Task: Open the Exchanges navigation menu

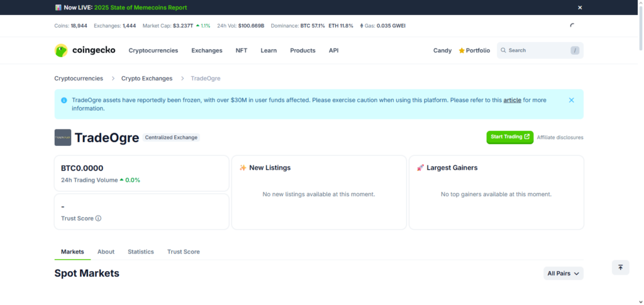Action: (x=207, y=50)
